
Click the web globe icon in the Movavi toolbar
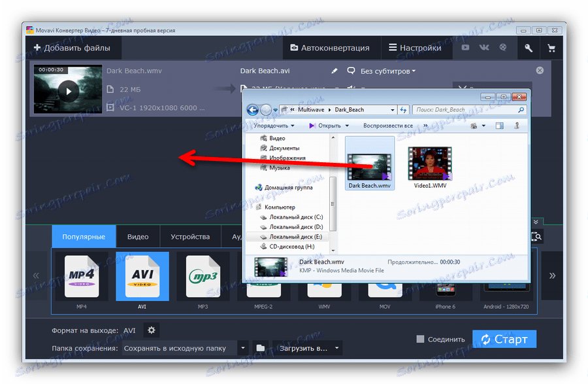point(503,48)
